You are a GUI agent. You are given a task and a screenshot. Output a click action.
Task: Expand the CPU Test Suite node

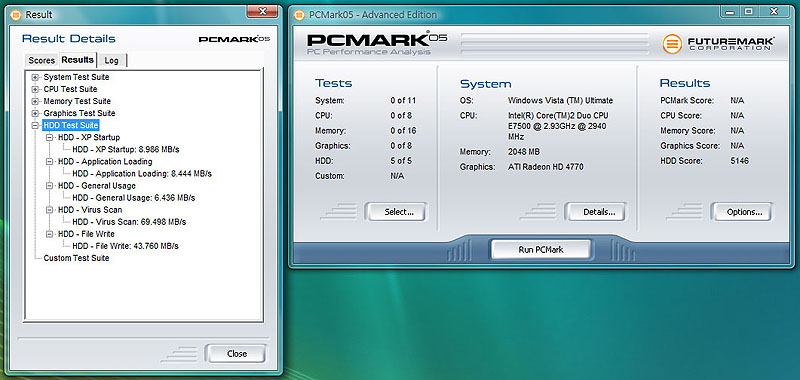[x=35, y=90]
